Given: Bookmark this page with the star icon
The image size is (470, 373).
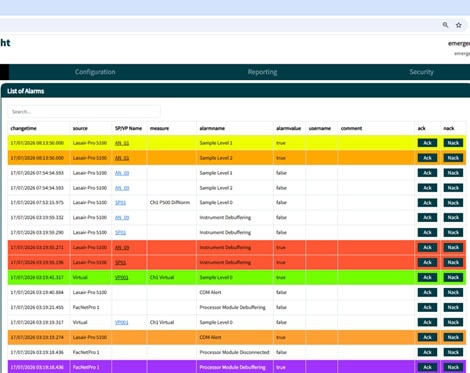Looking at the screenshot, I should pos(459,25).
